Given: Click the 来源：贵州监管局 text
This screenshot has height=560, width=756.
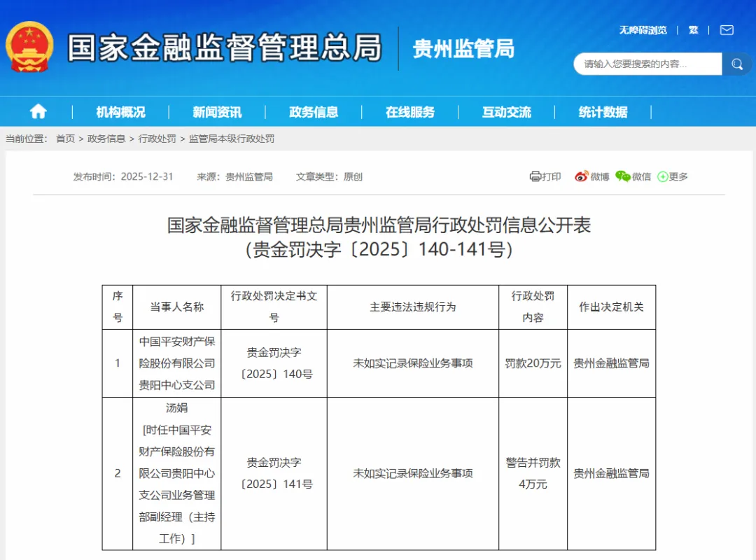Looking at the screenshot, I should [234, 176].
